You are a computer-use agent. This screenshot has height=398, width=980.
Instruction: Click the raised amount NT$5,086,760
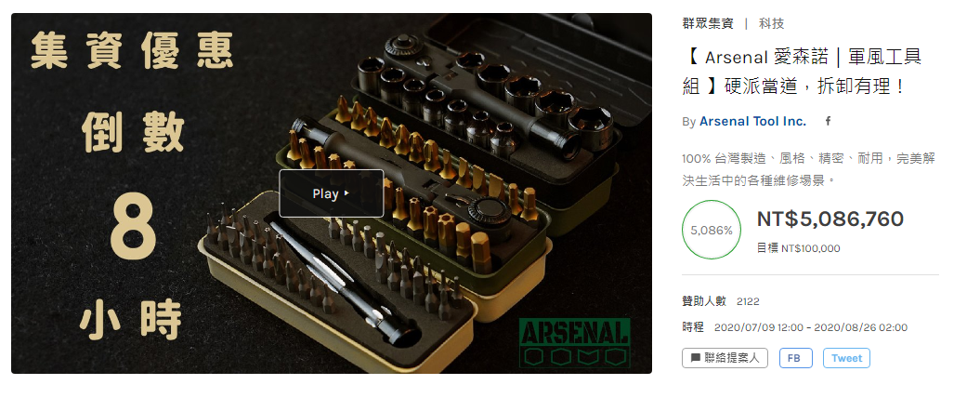(830, 219)
